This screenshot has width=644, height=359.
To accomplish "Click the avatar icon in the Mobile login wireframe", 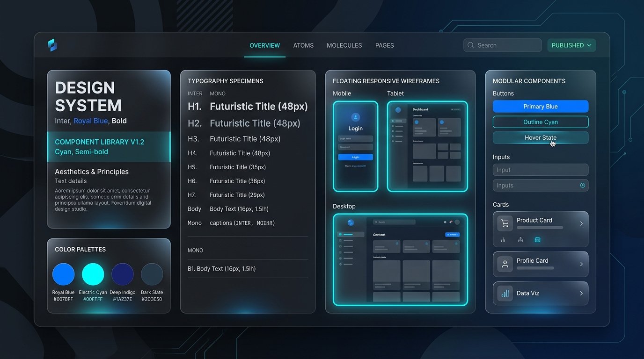I will click(355, 117).
